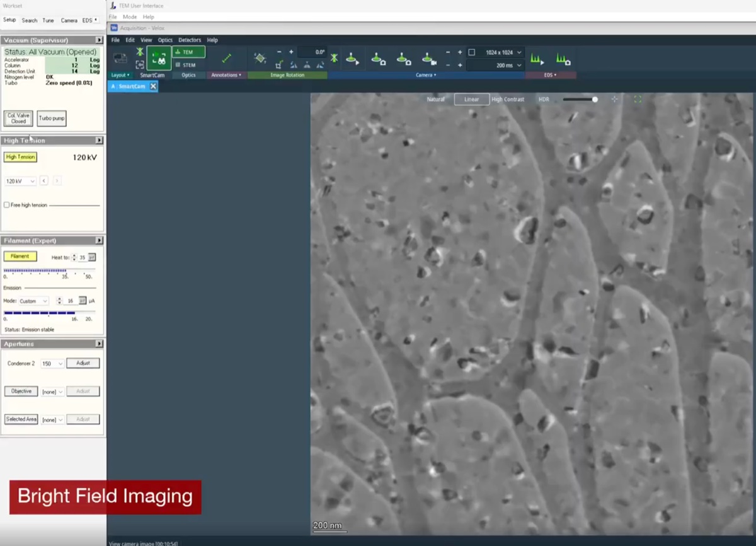
Task: Click the frame capture icon below beam blank
Action: [140, 64]
